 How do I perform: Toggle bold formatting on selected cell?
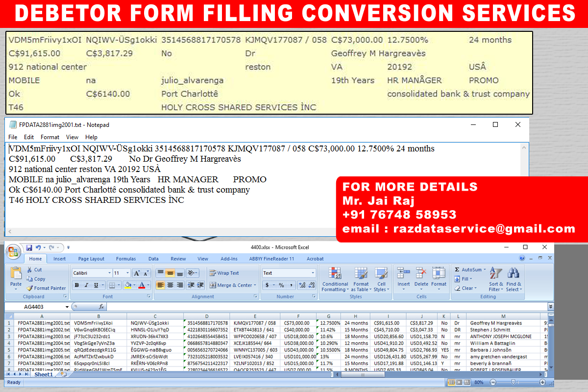[76, 285]
